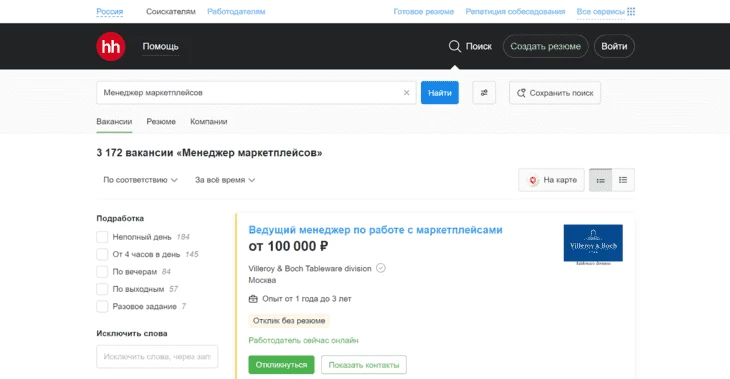
Task: Open the Готовое резюме link
Action: 424,12
